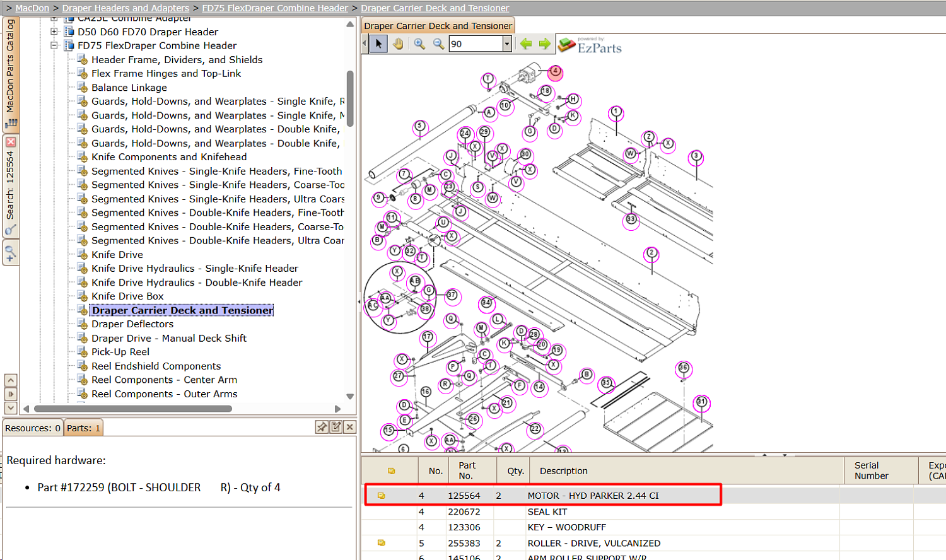Viewport: 946px width, 560px height.
Task: Select the arrow pointer tool
Action: click(x=378, y=44)
